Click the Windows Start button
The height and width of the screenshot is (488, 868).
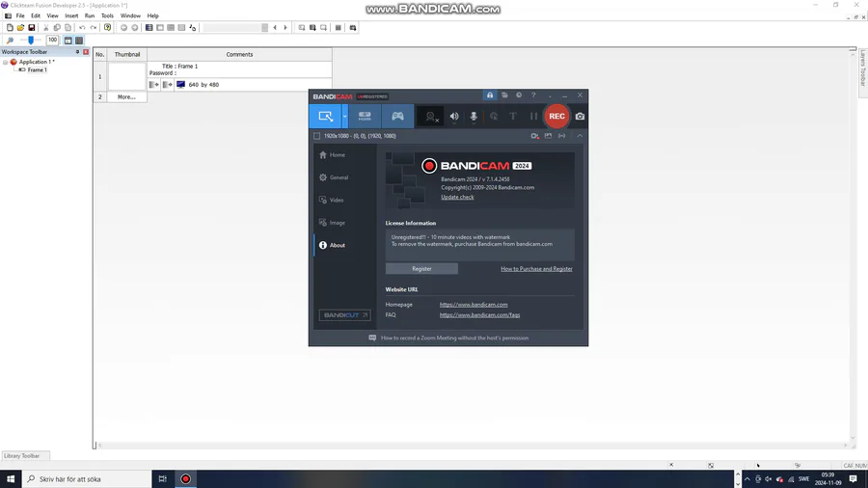(x=11, y=479)
